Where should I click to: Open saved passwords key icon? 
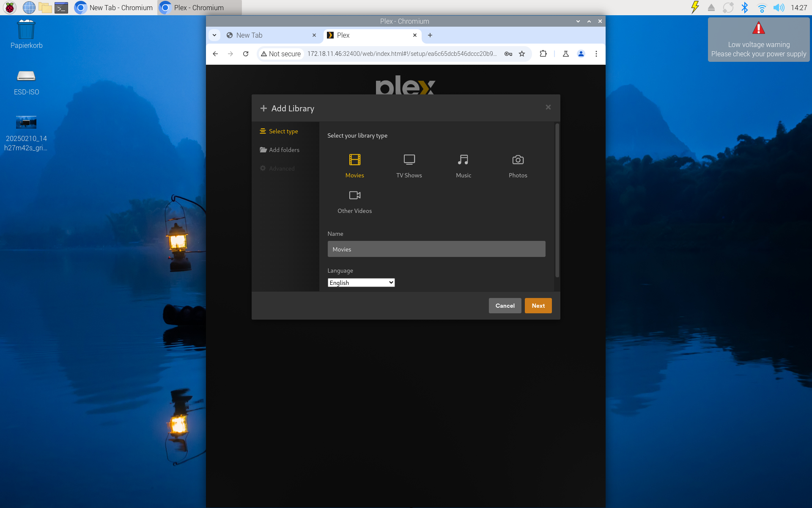(508, 54)
